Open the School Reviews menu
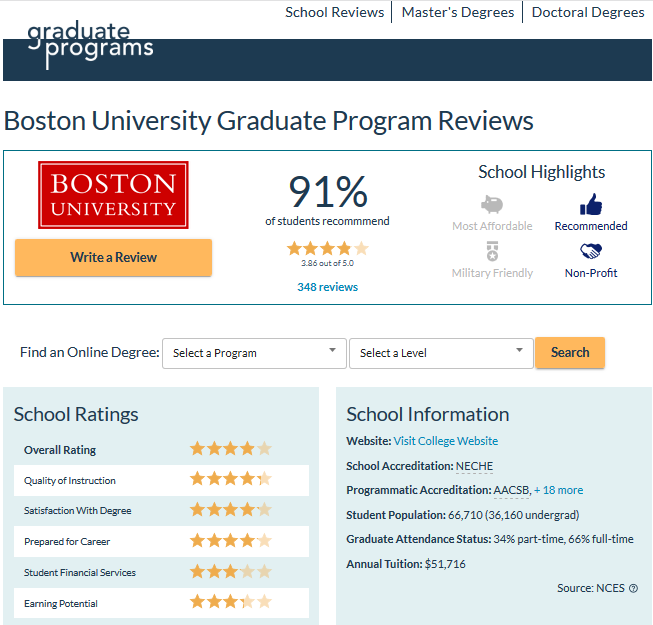Screen dimensions: 653x625 [334, 12]
